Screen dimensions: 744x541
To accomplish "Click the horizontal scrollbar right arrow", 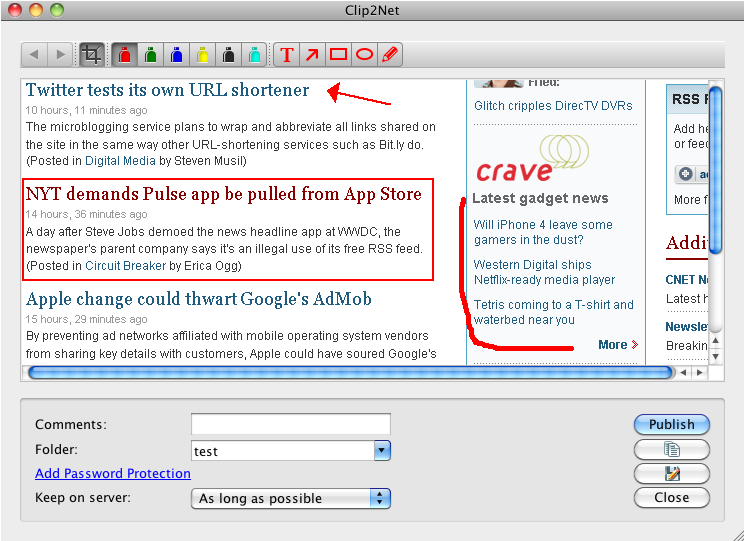I will 700,373.
